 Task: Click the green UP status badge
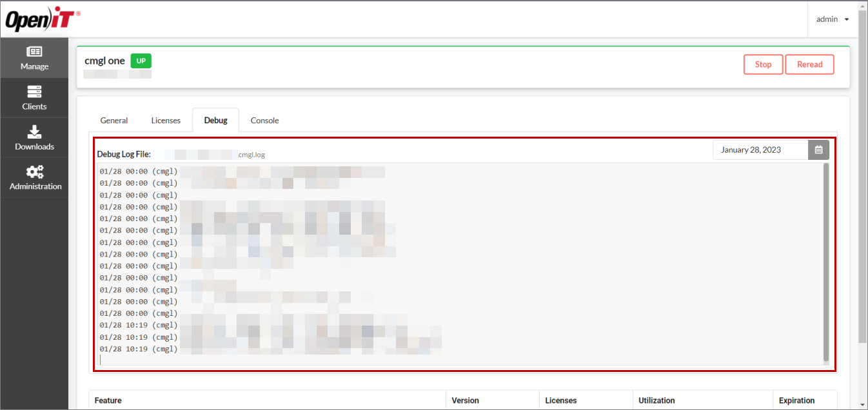point(141,61)
